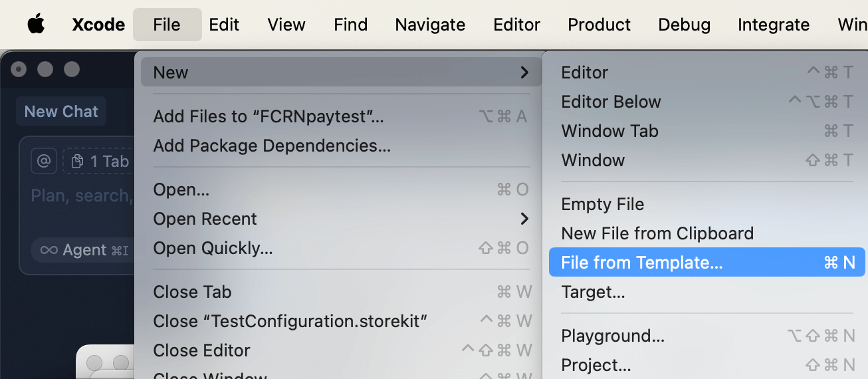
Task: Select Empty File
Action: (707, 204)
